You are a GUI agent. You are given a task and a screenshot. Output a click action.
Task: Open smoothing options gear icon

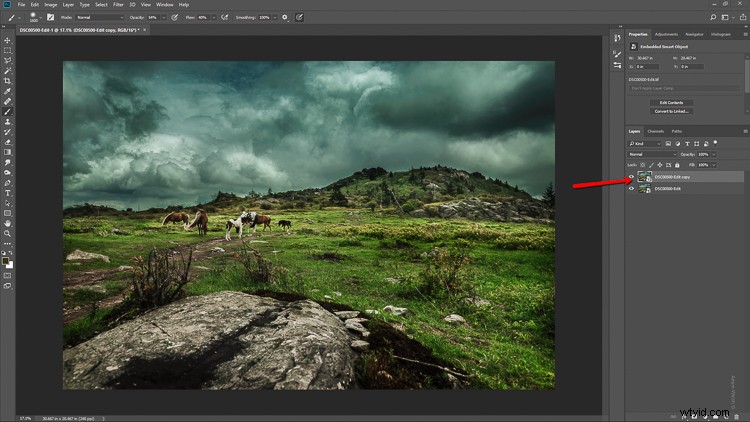285,17
